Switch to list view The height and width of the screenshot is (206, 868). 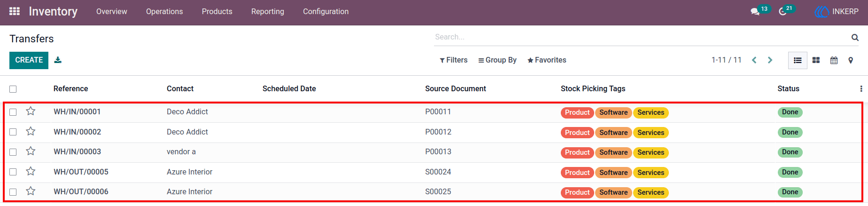point(798,60)
